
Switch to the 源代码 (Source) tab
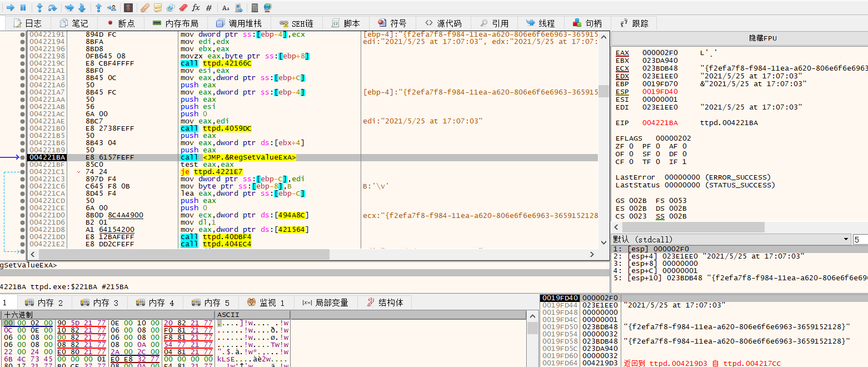click(443, 23)
